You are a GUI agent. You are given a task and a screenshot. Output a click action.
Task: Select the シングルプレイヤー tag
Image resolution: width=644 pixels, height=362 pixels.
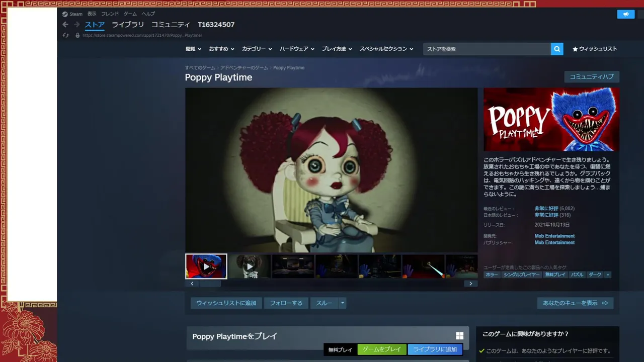(x=522, y=275)
